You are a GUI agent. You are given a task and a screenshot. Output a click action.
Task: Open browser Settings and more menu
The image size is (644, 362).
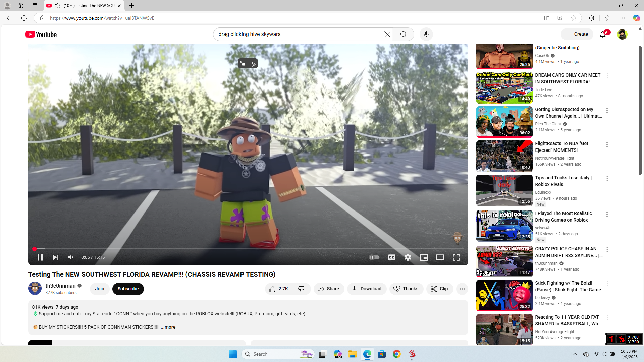click(x=623, y=18)
